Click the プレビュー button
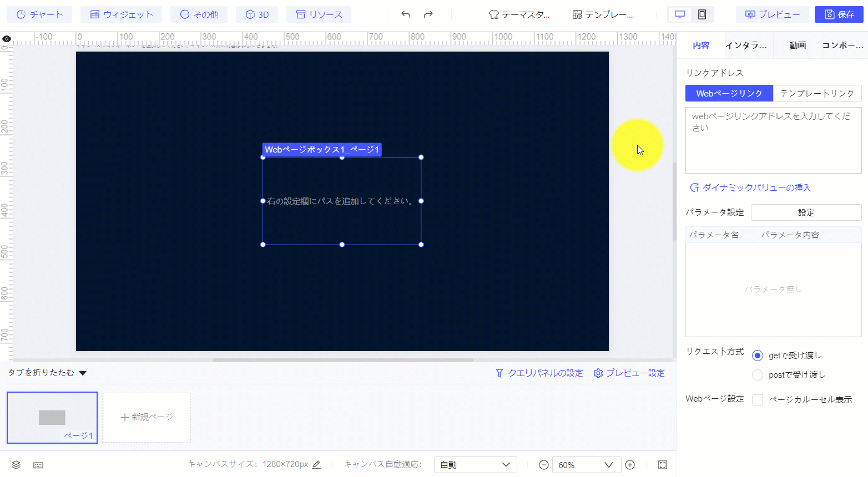This screenshot has width=868, height=477. 773,14
